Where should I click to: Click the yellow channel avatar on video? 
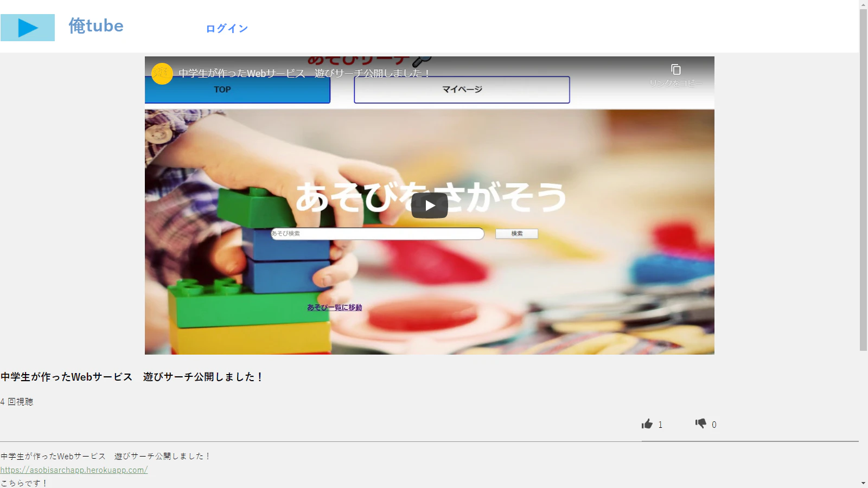coord(162,74)
